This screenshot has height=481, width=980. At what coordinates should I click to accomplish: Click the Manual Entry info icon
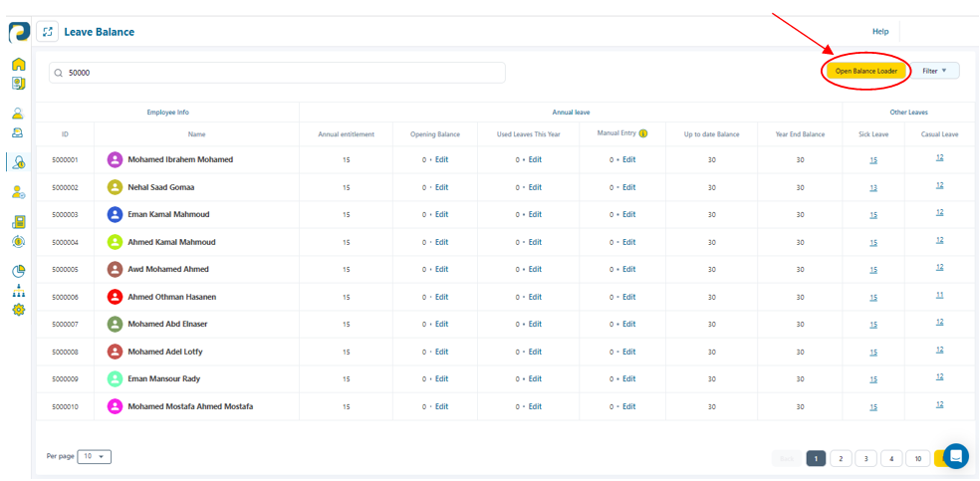[x=643, y=133]
